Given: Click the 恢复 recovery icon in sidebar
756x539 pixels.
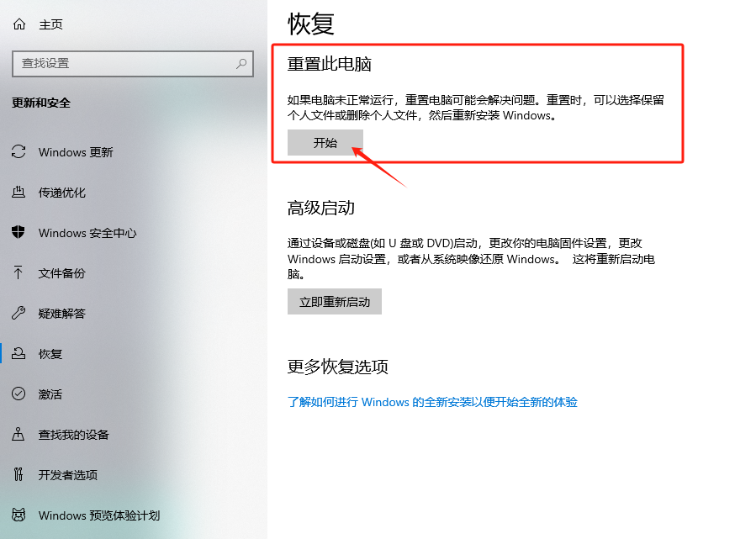Looking at the screenshot, I should [x=19, y=354].
